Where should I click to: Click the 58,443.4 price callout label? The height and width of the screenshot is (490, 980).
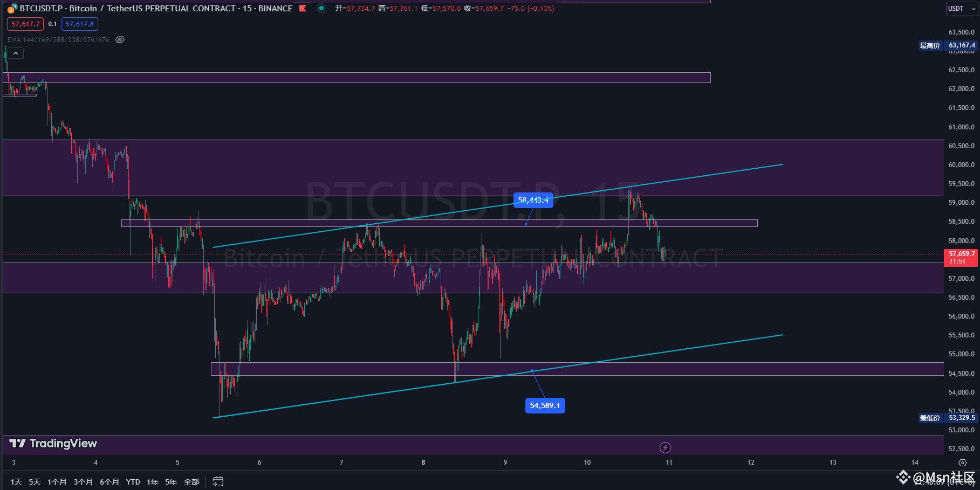pos(533,200)
